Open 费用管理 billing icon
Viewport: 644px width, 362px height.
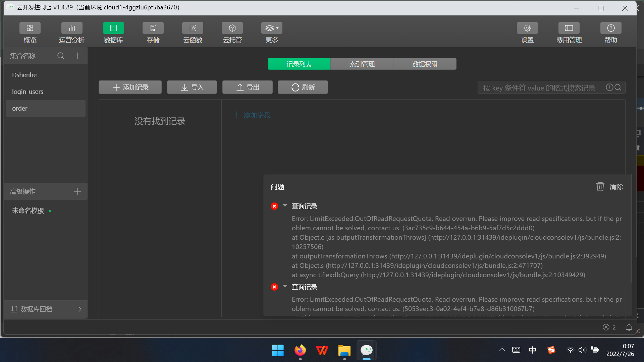coord(569,28)
